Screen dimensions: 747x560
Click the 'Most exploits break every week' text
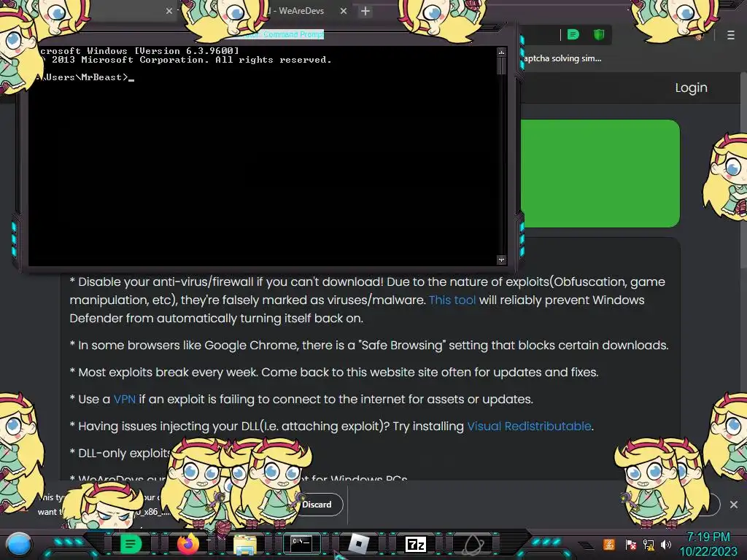(334, 372)
